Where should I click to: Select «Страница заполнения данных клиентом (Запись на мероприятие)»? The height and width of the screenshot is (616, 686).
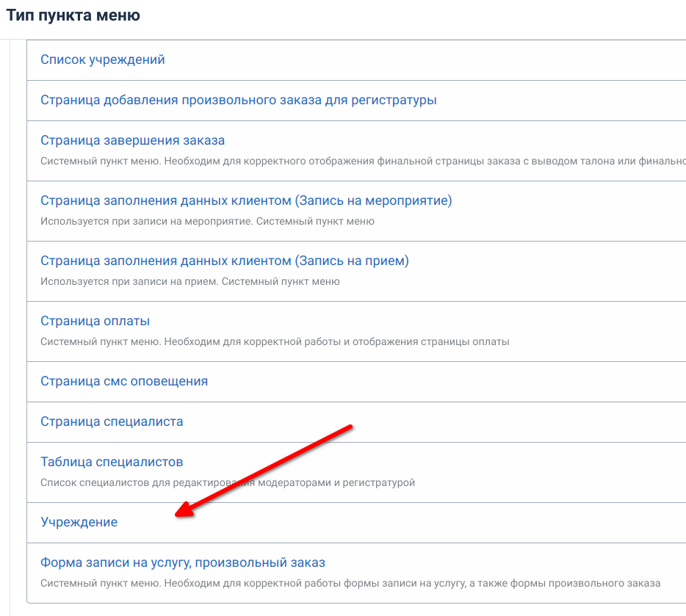click(x=246, y=200)
